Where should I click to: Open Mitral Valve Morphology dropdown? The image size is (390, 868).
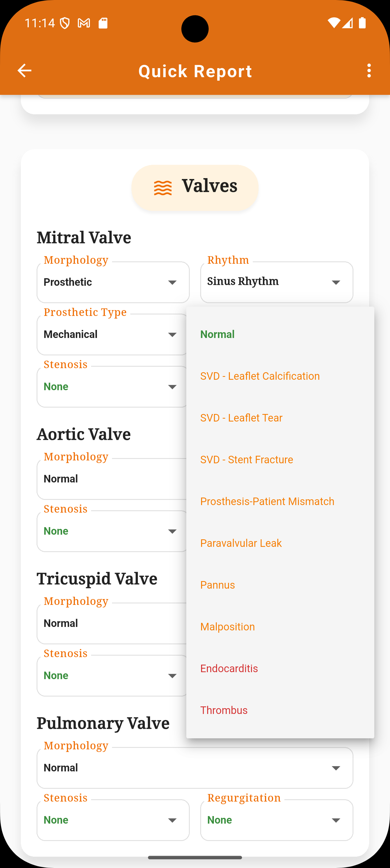coord(113,282)
